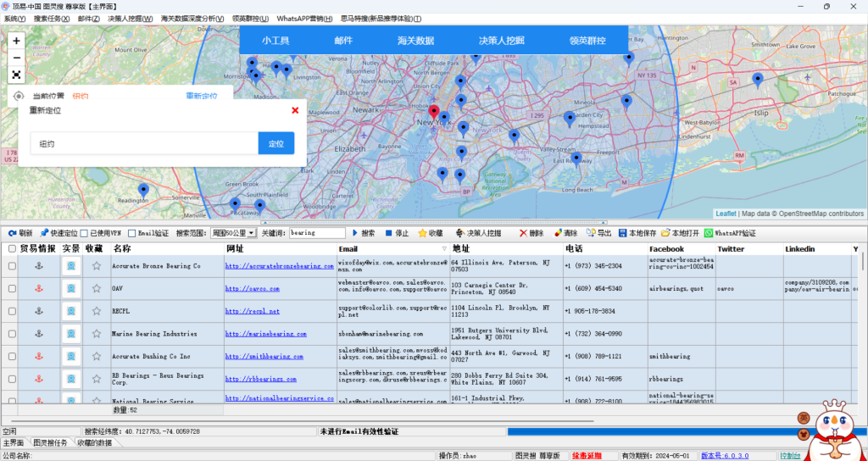868x461 pixels.
Task: Click the red New York map marker
Action: (x=434, y=113)
